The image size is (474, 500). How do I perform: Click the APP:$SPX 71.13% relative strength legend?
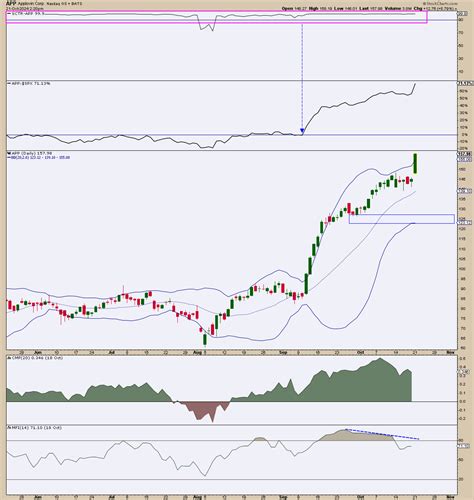29,83
